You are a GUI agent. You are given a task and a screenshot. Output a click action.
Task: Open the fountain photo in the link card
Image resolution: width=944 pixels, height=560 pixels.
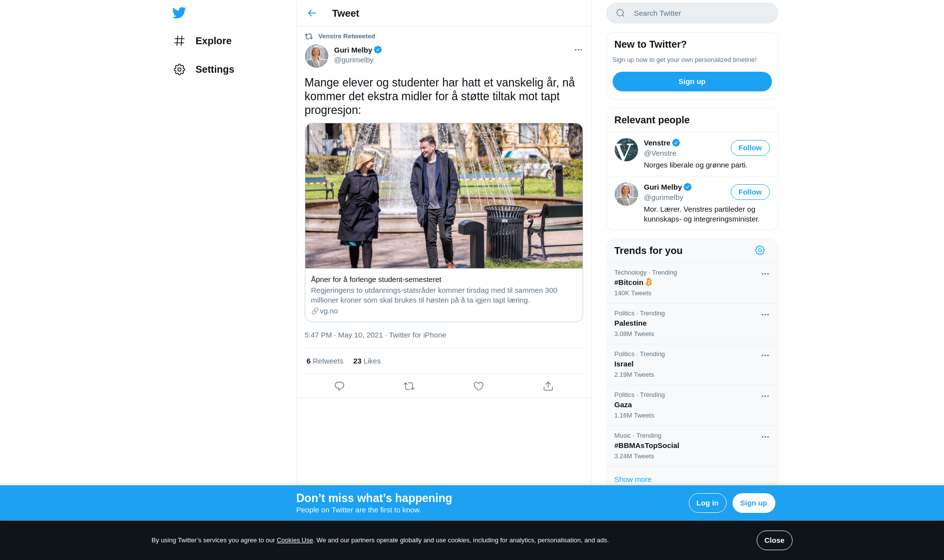pos(443,196)
